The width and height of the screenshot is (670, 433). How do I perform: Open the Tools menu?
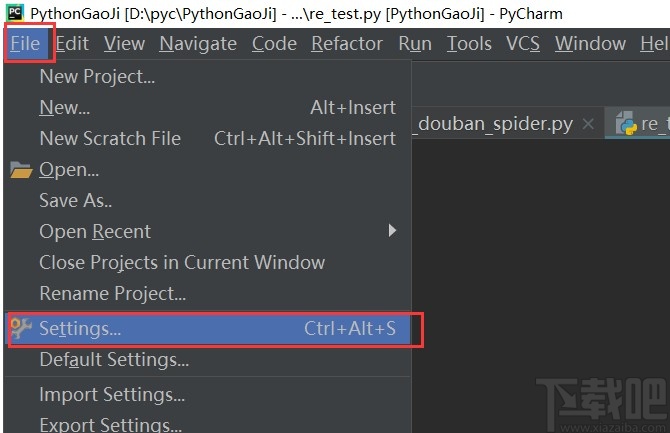[x=469, y=44]
